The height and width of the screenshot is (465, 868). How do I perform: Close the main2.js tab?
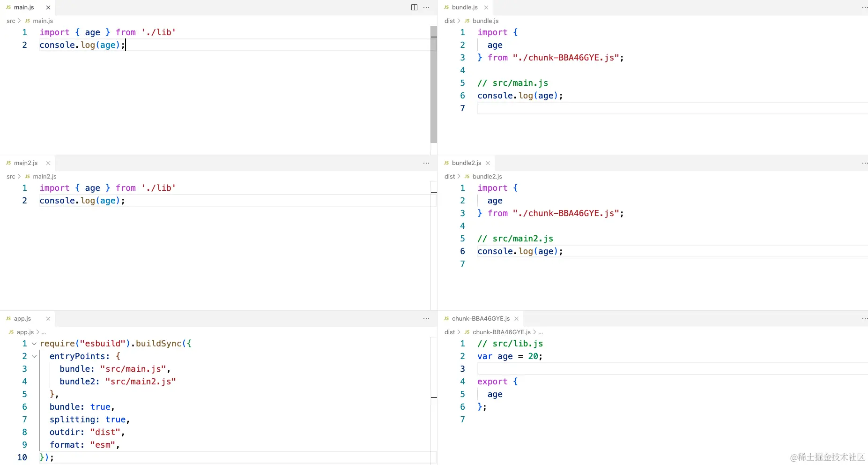48,163
